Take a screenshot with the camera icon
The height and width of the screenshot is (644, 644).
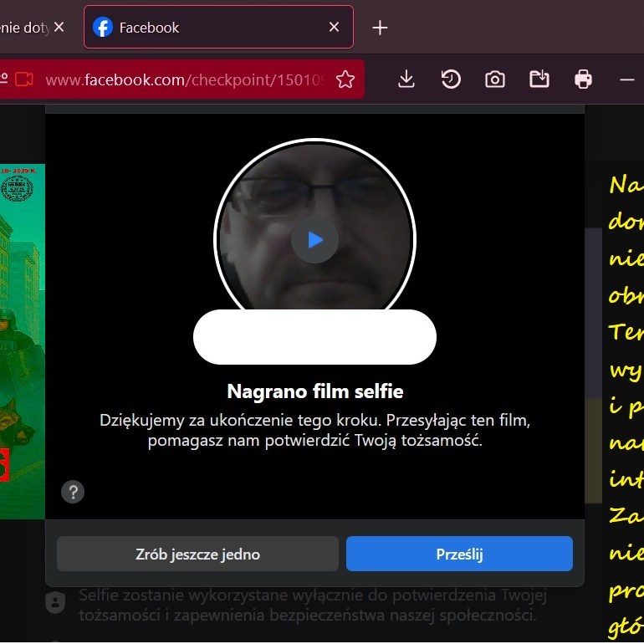tap(495, 79)
